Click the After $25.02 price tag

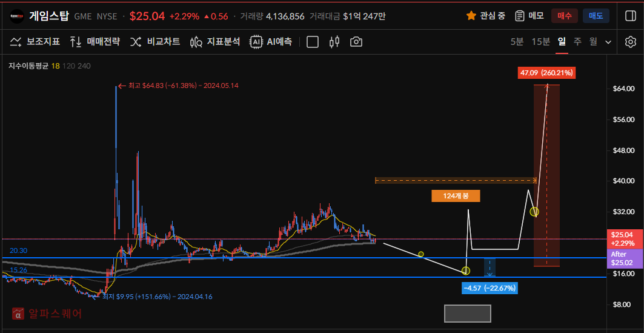(x=625, y=258)
